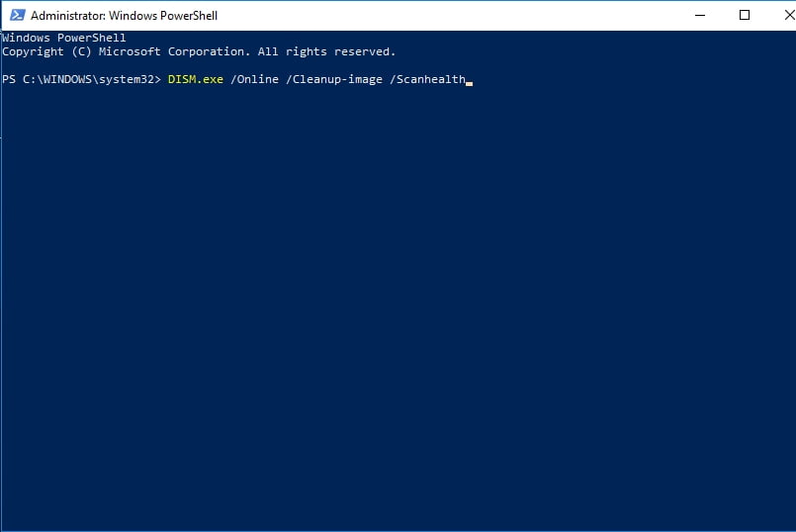This screenshot has width=796, height=532.
Task: Click the word 'Administrator:' in the title bar
Action: point(68,16)
